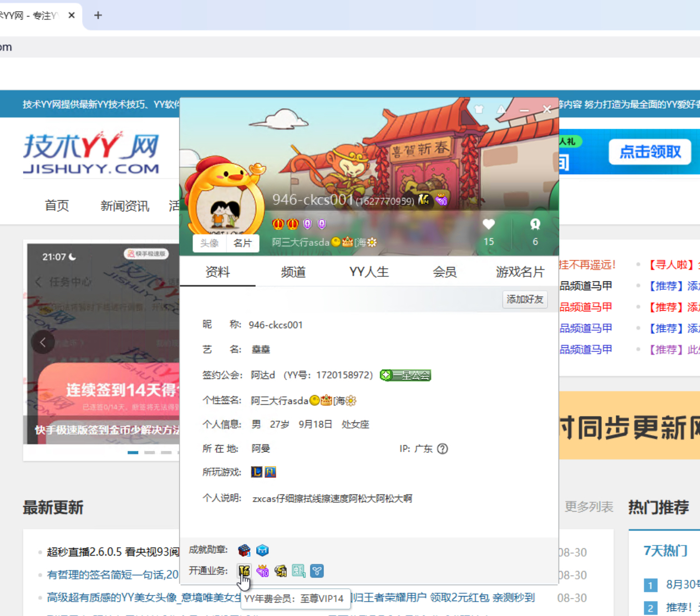Click the previous slide arrow on carousel
Image resolution: width=700 pixels, height=616 pixels.
43,342
